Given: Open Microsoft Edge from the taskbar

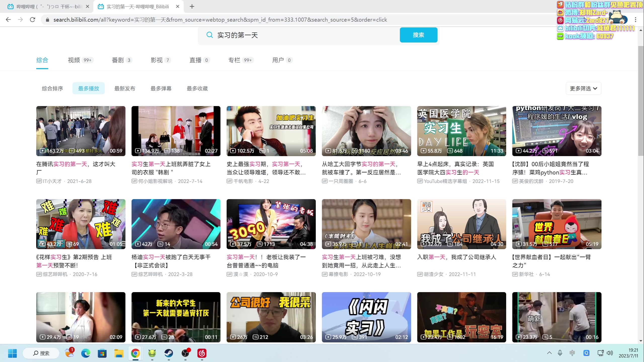Looking at the screenshot, I should point(86,353).
